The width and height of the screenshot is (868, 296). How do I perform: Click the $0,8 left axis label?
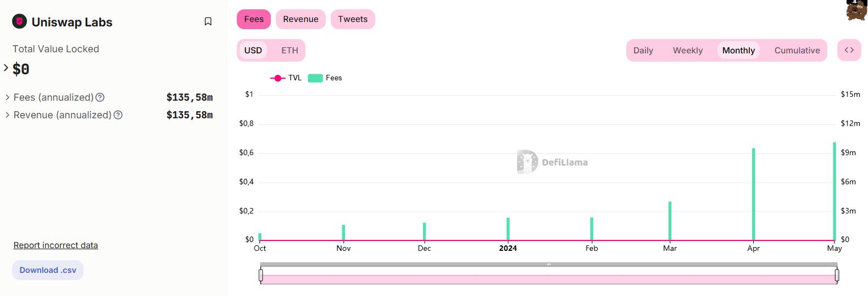click(x=247, y=123)
